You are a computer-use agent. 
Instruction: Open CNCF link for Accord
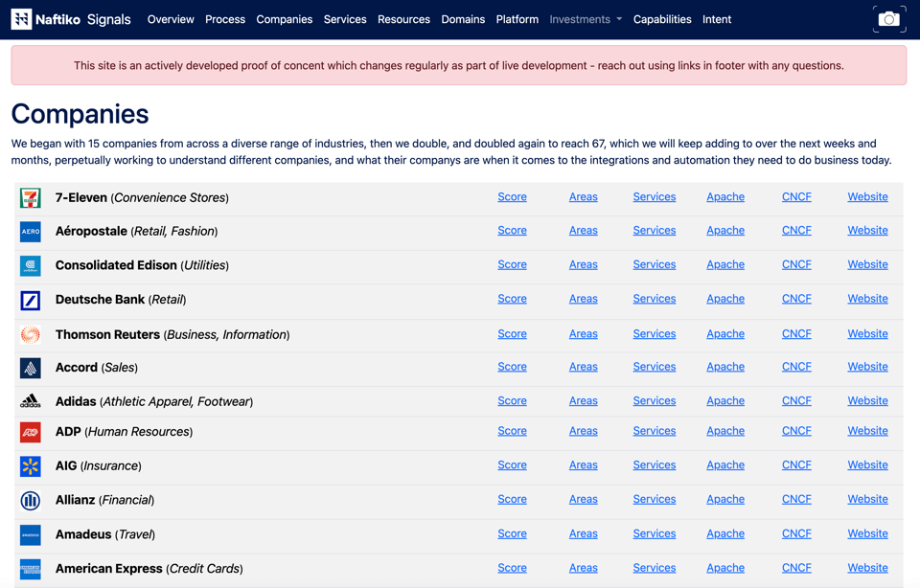(x=796, y=367)
